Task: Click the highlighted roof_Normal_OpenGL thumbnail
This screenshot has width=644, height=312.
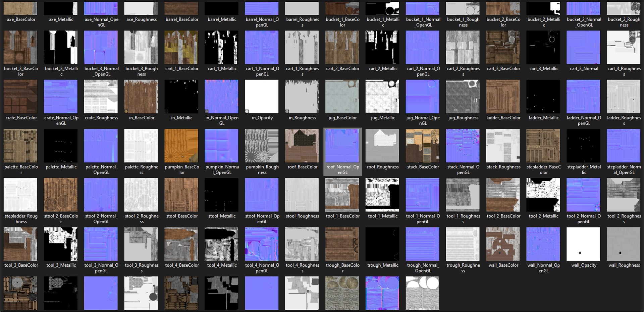Action: coord(342,146)
